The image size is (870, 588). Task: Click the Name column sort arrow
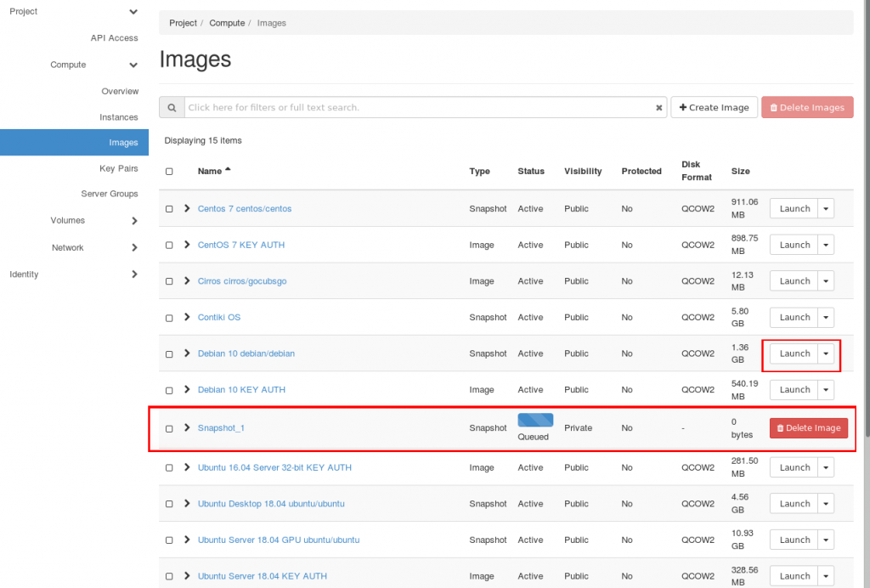pyautogui.click(x=228, y=170)
